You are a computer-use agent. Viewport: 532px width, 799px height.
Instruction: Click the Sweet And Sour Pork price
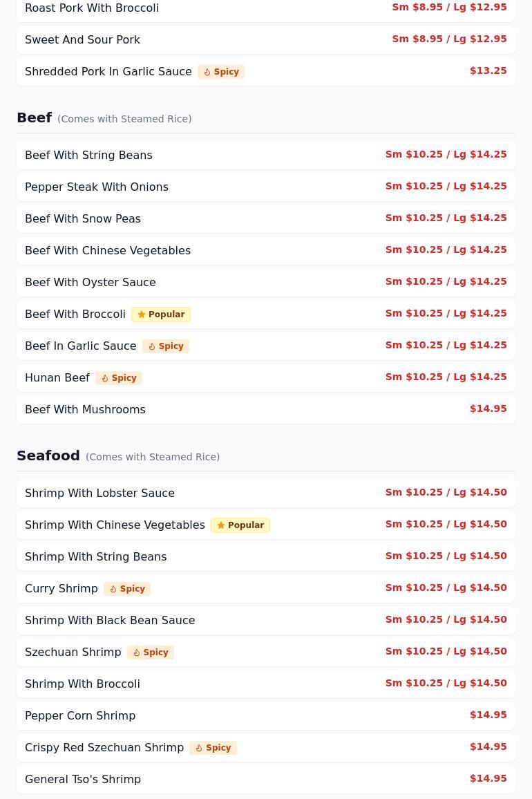pos(450,39)
